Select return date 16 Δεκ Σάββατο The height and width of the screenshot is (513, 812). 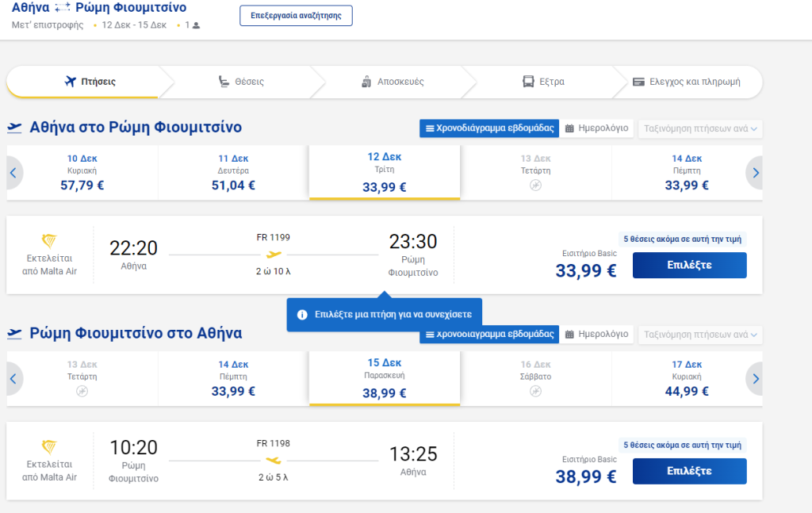pos(535,379)
